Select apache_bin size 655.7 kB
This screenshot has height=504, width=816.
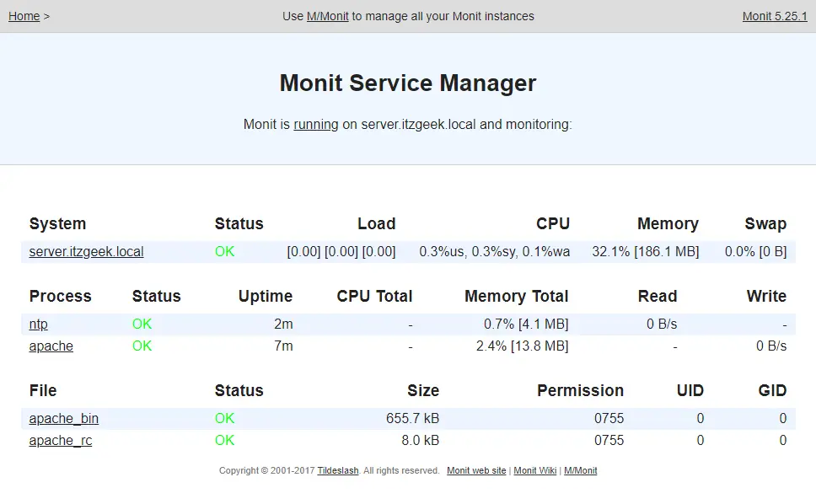point(413,418)
